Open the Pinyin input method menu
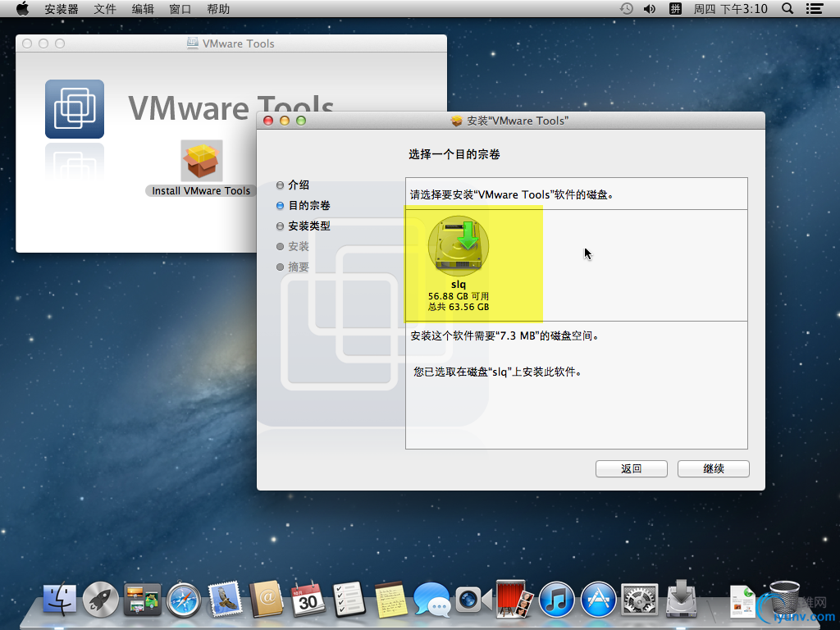The width and height of the screenshot is (840, 630). click(676, 8)
